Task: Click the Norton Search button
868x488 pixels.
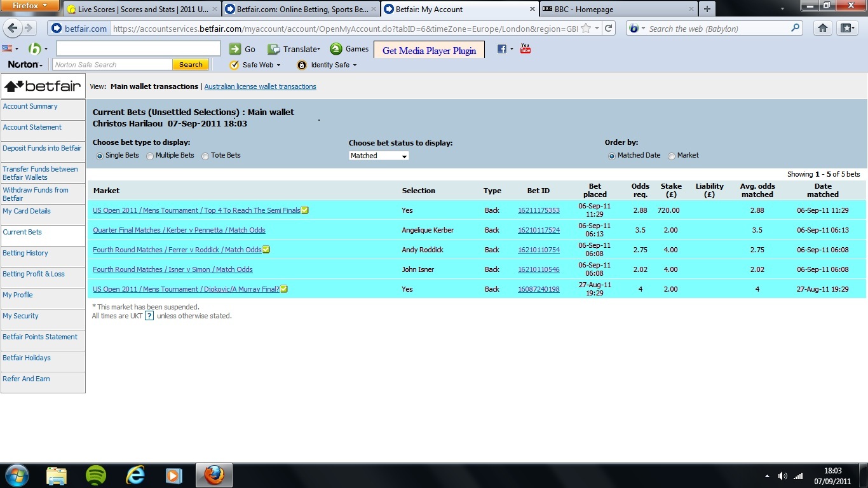Action: coord(191,65)
